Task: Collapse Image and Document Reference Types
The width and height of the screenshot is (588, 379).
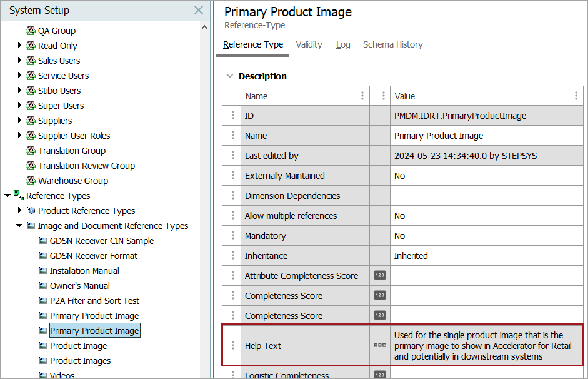Action: point(20,226)
